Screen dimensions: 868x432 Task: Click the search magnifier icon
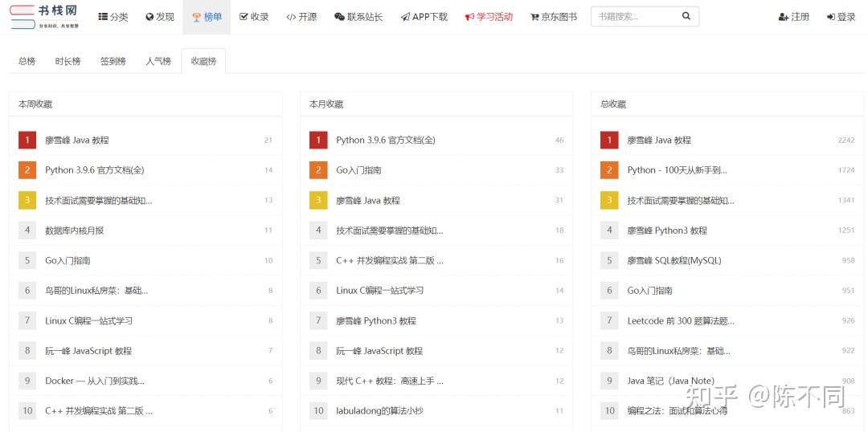click(686, 16)
